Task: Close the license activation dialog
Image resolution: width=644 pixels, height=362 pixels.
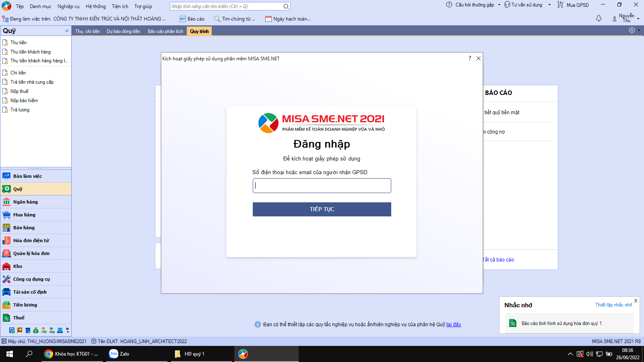Action: (479, 58)
